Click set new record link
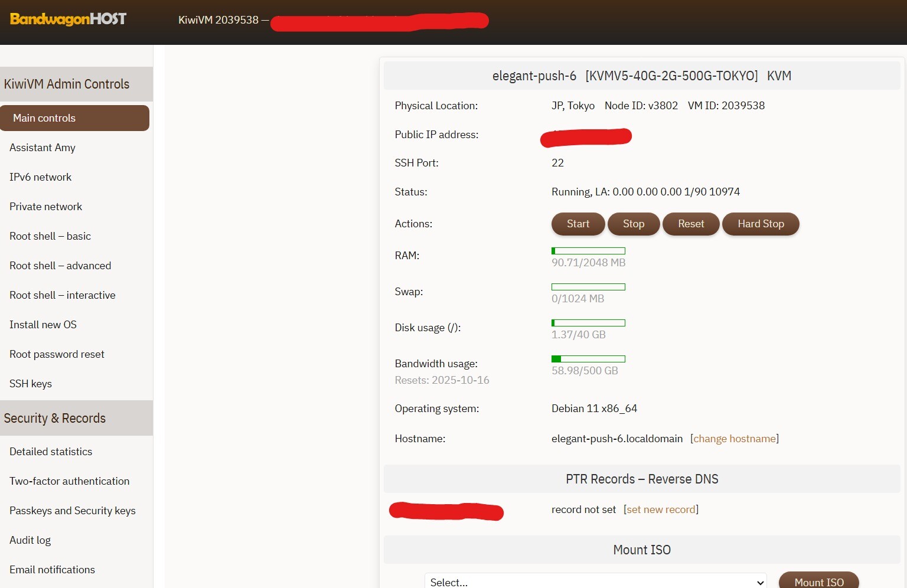 click(x=661, y=509)
